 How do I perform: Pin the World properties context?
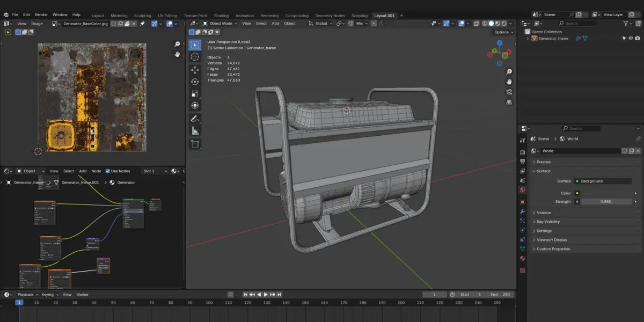(638, 139)
